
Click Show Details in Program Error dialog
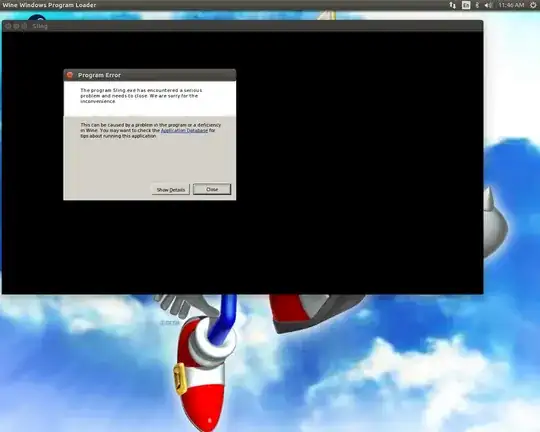click(x=171, y=189)
